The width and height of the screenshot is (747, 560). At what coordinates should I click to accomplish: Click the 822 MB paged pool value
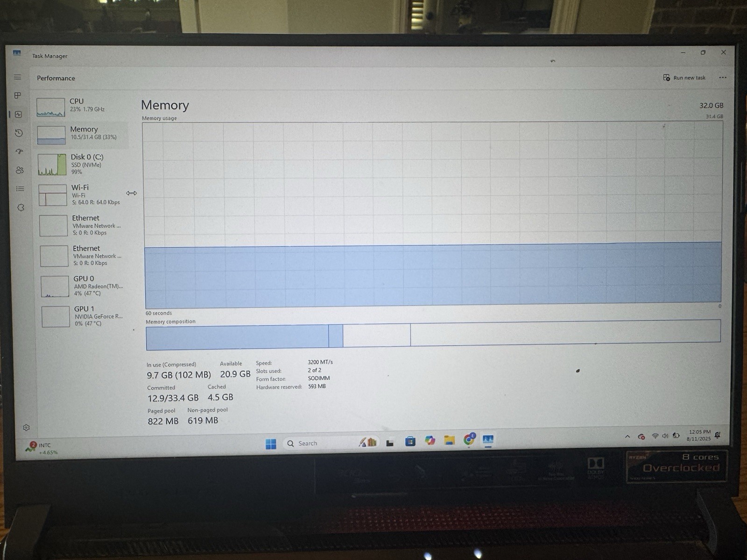(x=163, y=421)
